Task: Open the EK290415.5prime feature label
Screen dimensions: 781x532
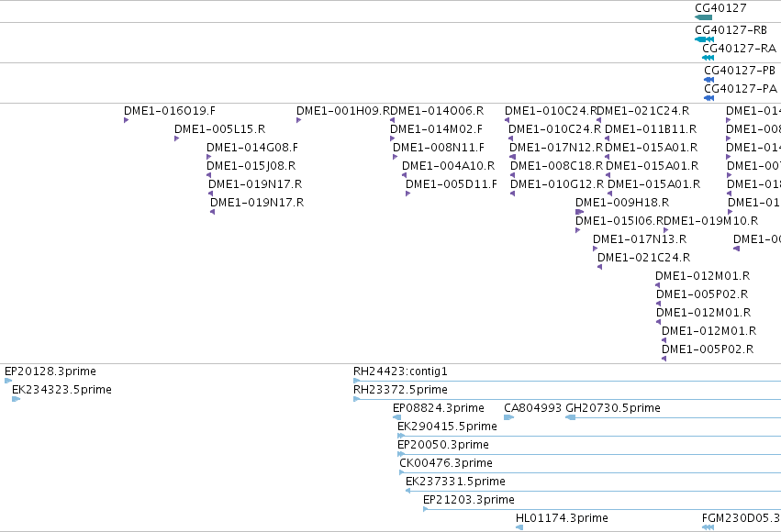Action: (x=447, y=427)
